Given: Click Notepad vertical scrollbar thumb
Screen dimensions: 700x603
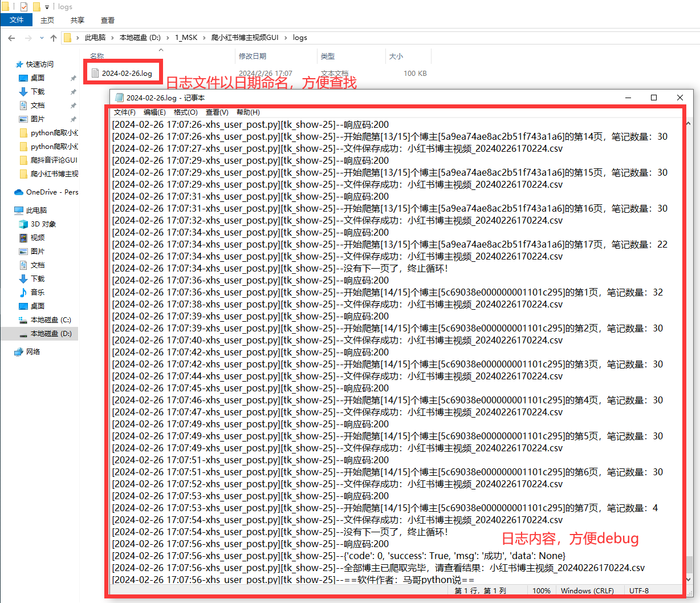Looking at the screenshot, I should point(689,565).
